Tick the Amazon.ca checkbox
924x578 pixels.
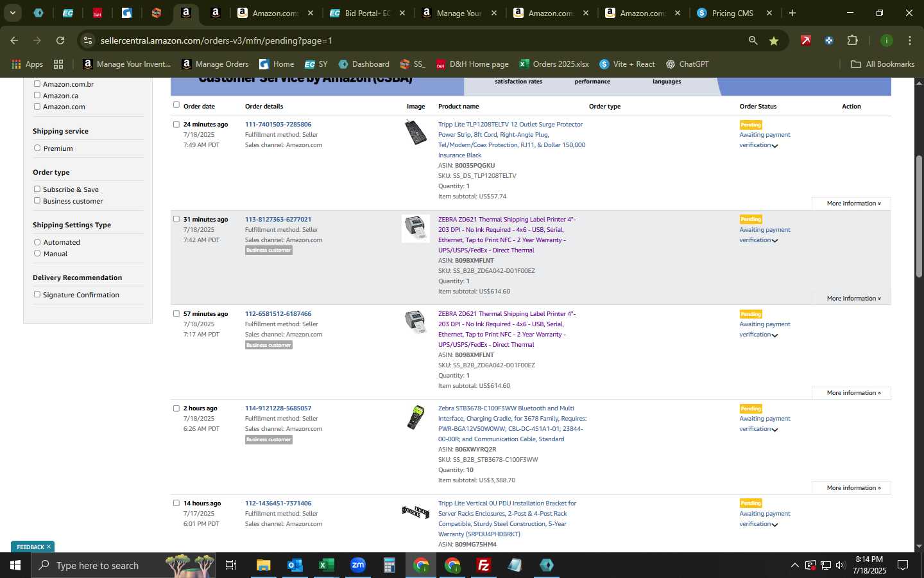click(37, 95)
